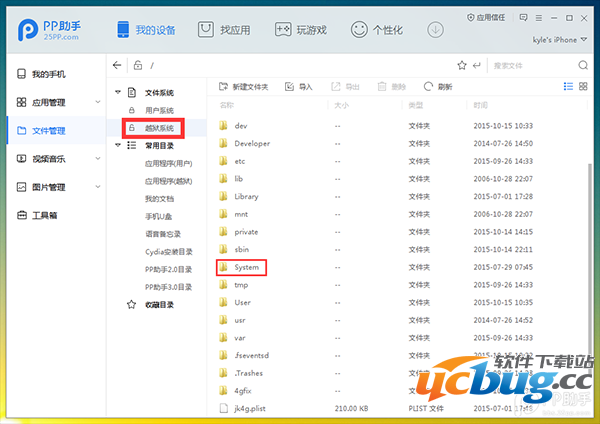This screenshot has height=424, width=600.
Task: Click the favorite star icon in path bar
Action: (x=461, y=65)
